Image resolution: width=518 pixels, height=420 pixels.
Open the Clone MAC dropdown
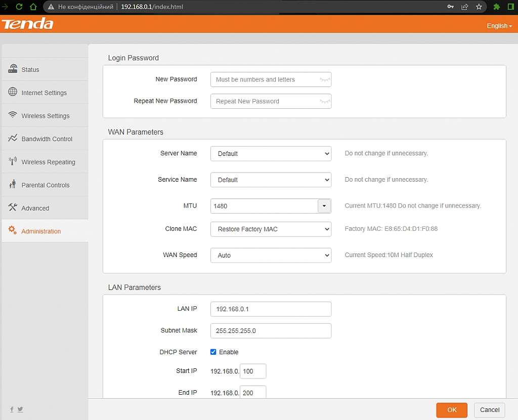[x=271, y=229]
